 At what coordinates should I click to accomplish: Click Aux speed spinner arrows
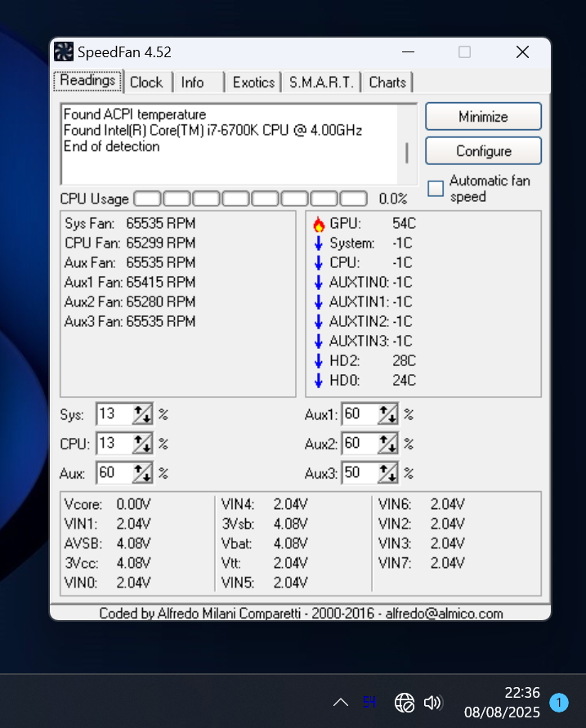click(142, 473)
